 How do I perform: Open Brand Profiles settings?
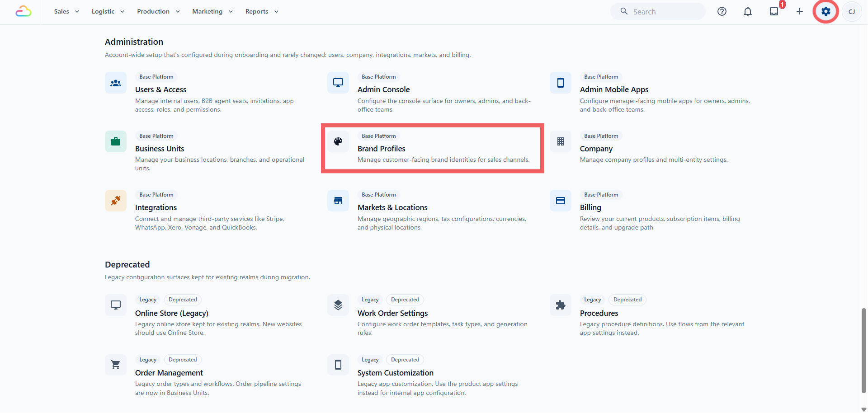[x=381, y=149]
